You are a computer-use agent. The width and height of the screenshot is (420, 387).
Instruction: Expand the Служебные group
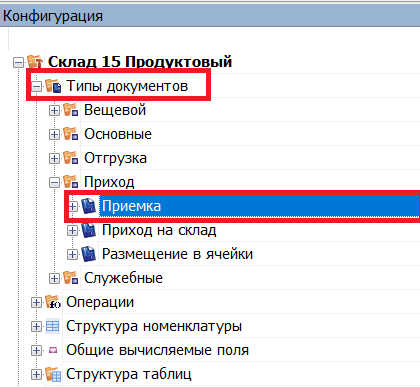[x=54, y=278]
